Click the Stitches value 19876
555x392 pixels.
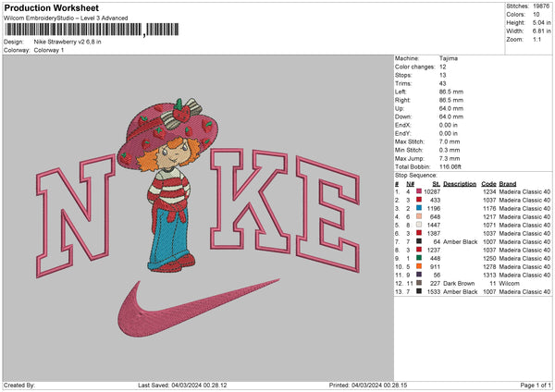coord(541,6)
